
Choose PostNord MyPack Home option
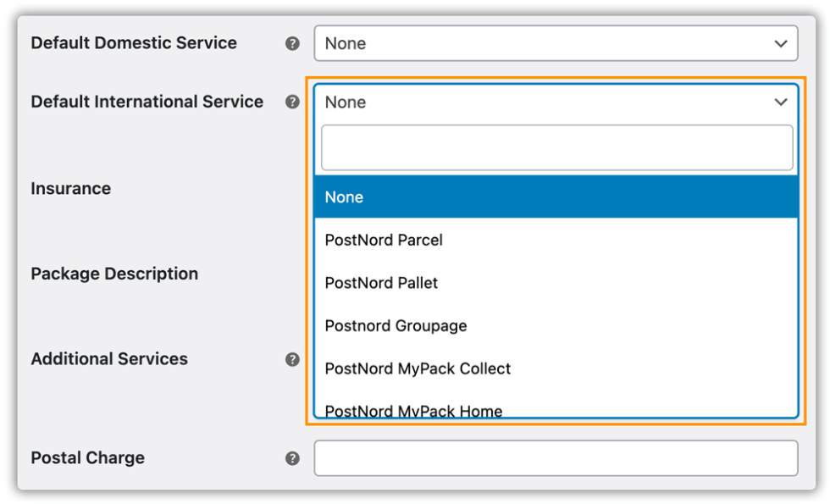[556, 408]
